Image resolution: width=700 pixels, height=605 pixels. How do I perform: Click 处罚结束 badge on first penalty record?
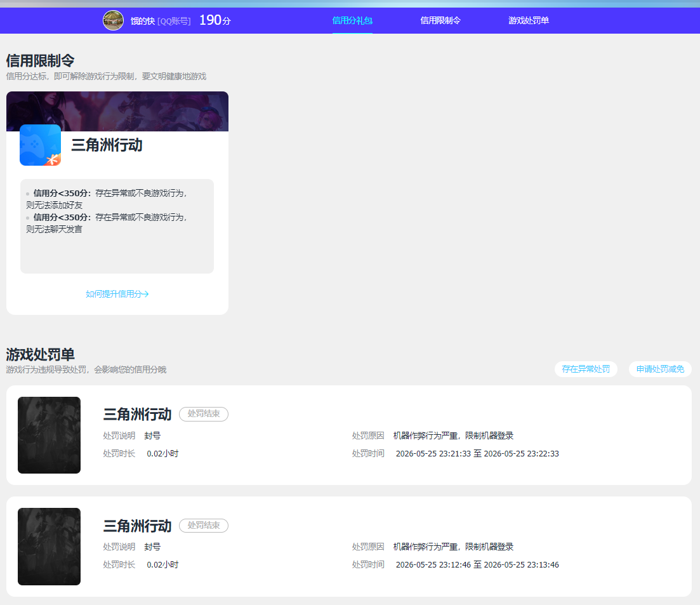tap(204, 414)
